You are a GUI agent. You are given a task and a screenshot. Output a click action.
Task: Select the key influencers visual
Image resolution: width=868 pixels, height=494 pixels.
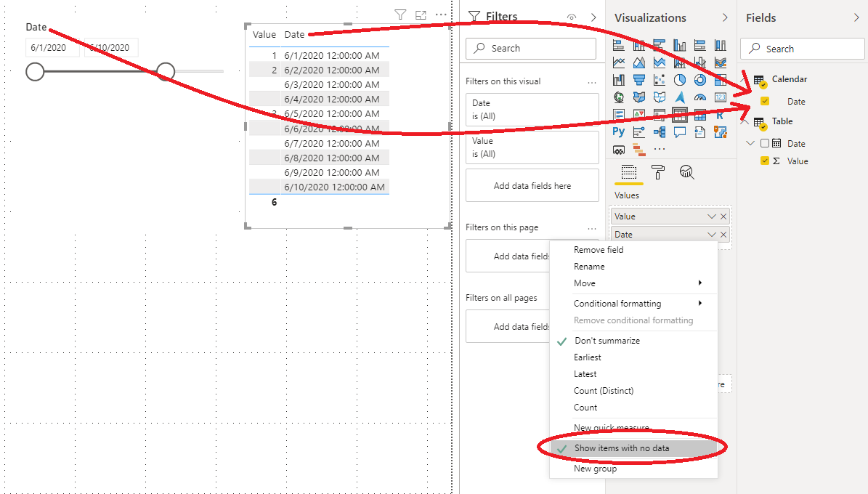pos(638,131)
